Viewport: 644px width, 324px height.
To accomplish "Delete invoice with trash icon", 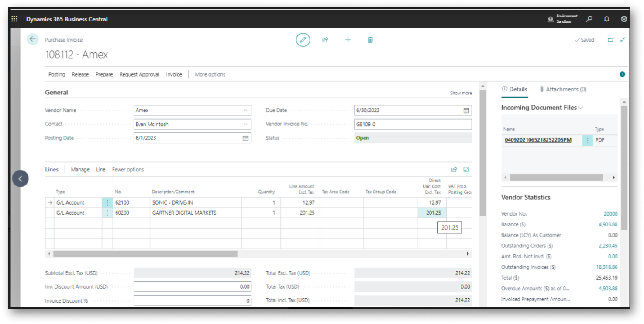I will (370, 40).
